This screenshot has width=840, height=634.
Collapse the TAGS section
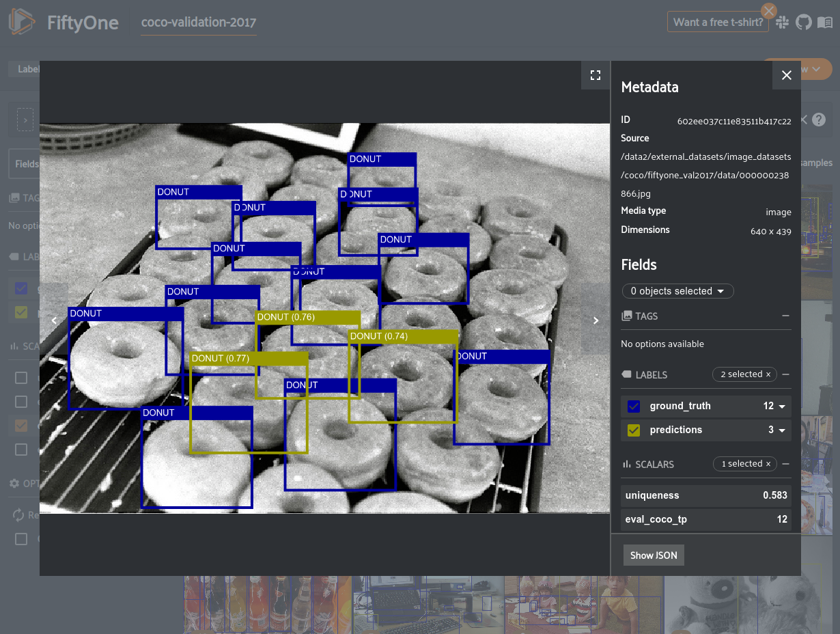(785, 316)
